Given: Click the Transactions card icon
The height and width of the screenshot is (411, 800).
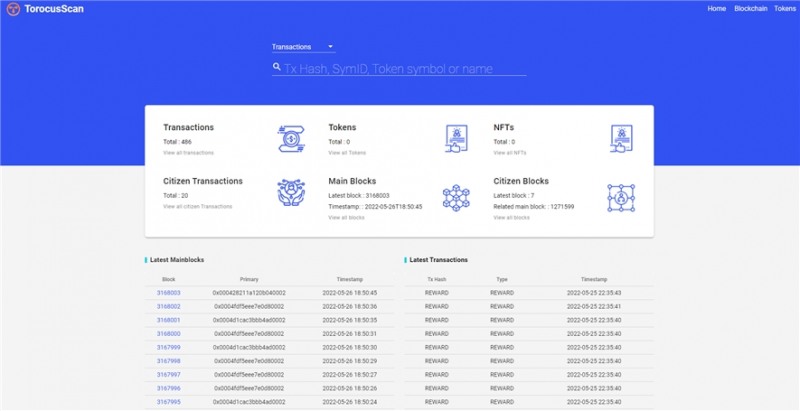Looking at the screenshot, I should 291,137.
